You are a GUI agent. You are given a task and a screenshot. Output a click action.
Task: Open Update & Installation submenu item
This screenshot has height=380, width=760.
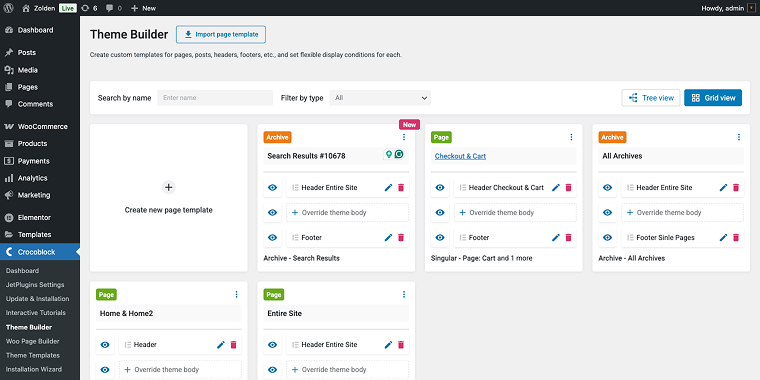pos(37,299)
